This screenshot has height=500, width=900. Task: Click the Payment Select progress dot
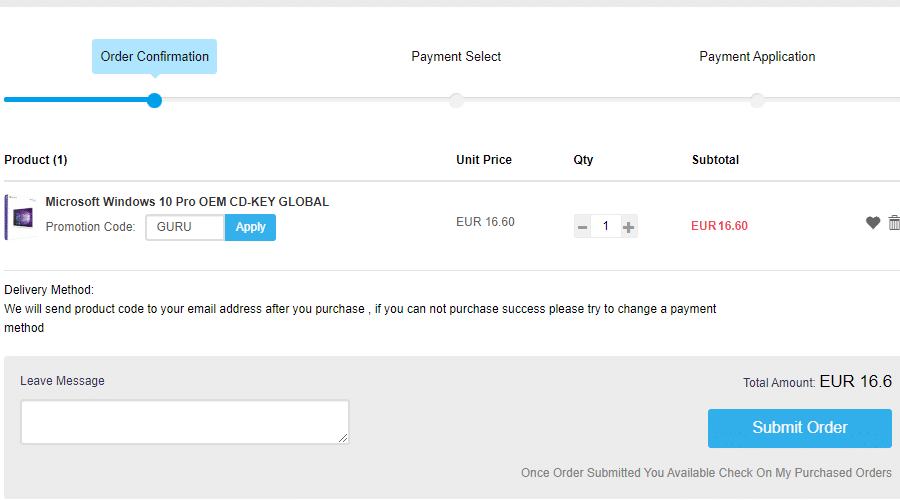tap(456, 100)
